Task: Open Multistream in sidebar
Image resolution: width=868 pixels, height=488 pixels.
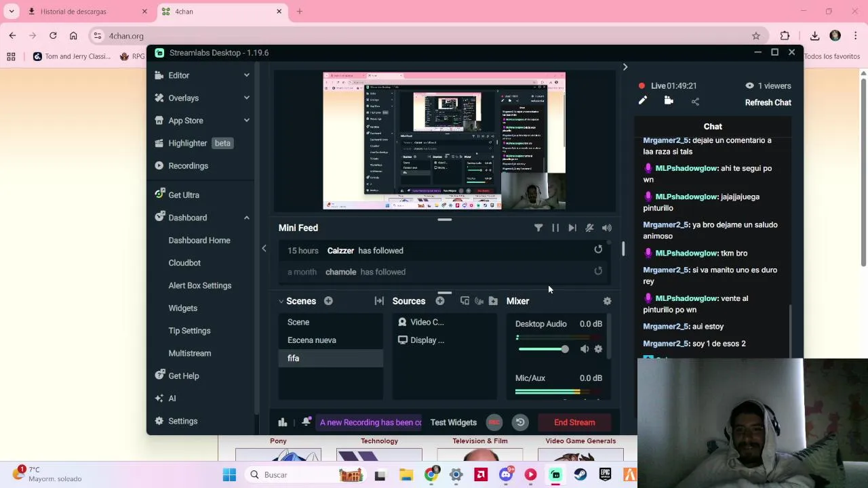Action: coord(190,353)
